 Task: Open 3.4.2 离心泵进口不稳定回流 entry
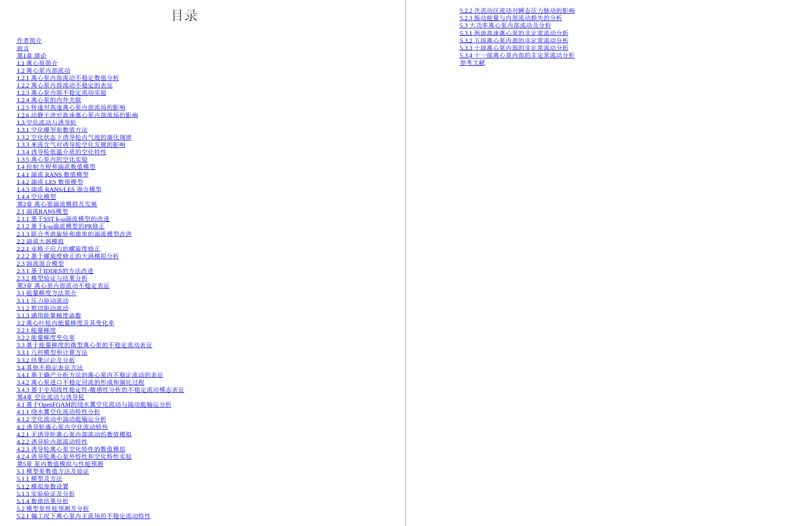[x=80, y=382]
